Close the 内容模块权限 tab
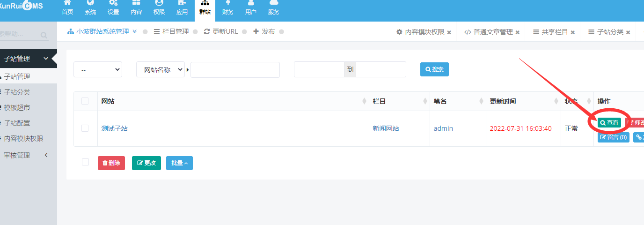This screenshot has width=644, height=225. [x=449, y=32]
